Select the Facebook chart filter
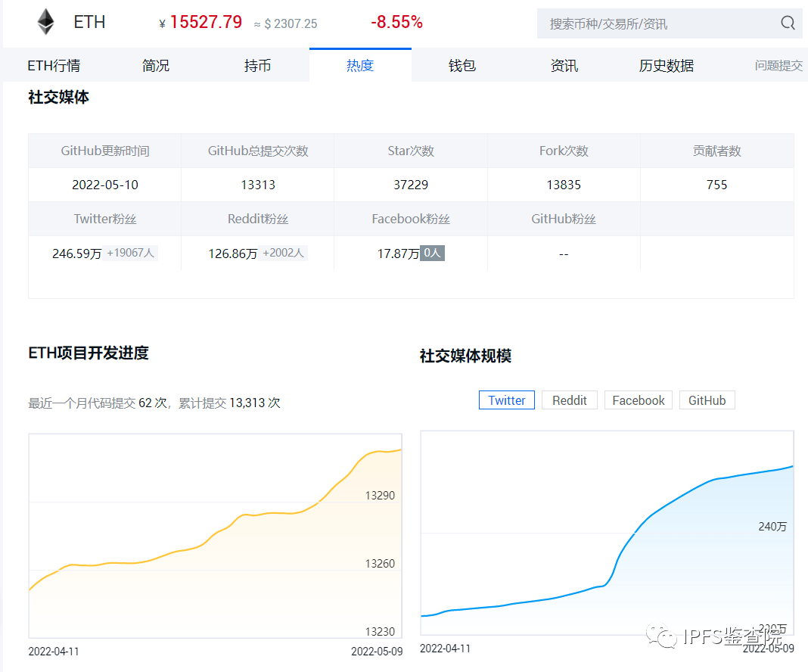Image resolution: width=808 pixels, height=672 pixels. click(x=638, y=400)
